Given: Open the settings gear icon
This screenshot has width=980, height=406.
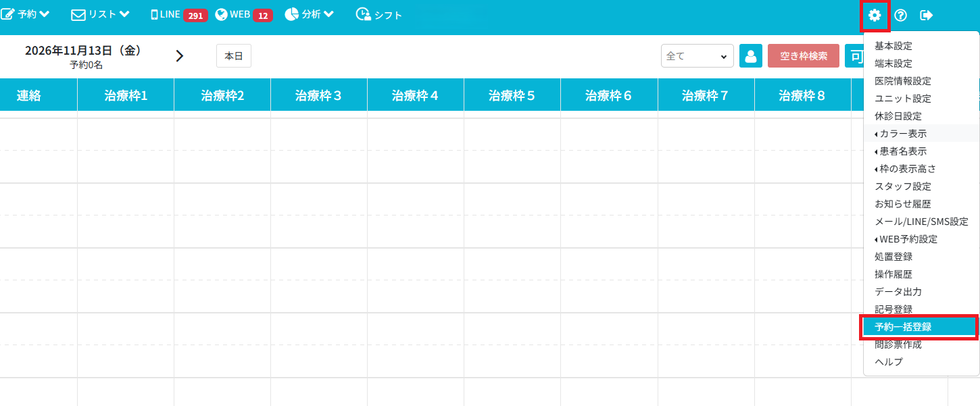Looking at the screenshot, I should [875, 15].
